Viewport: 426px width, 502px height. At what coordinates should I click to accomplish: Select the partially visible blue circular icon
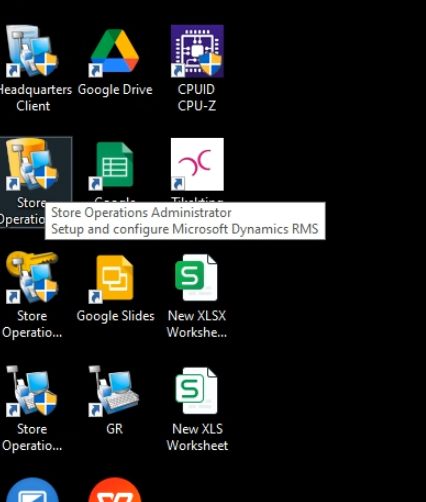coord(32,490)
